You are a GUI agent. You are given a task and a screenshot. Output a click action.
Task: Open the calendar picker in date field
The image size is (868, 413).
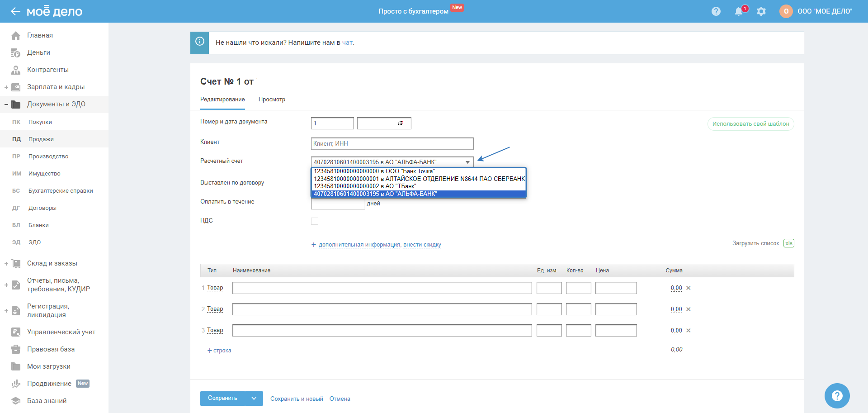click(401, 123)
